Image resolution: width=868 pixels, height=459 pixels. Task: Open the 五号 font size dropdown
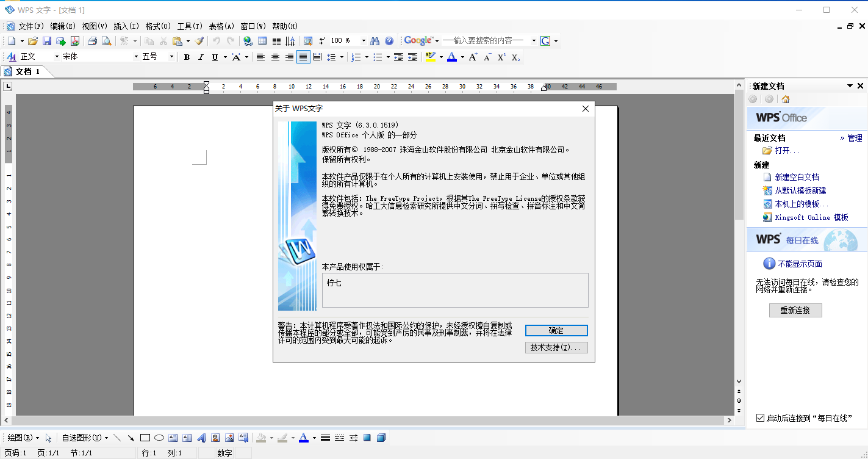point(171,57)
